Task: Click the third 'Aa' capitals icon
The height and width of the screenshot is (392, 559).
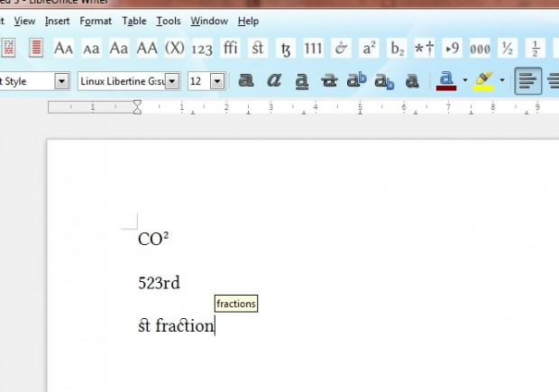Action: [x=119, y=48]
